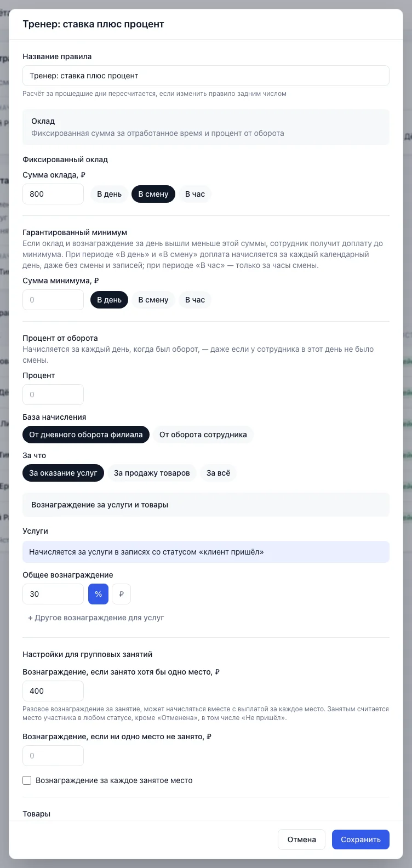Click the Сумма оклада field with 800
The height and width of the screenshot is (868, 412).
pyautogui.click(x=53, y=194)
